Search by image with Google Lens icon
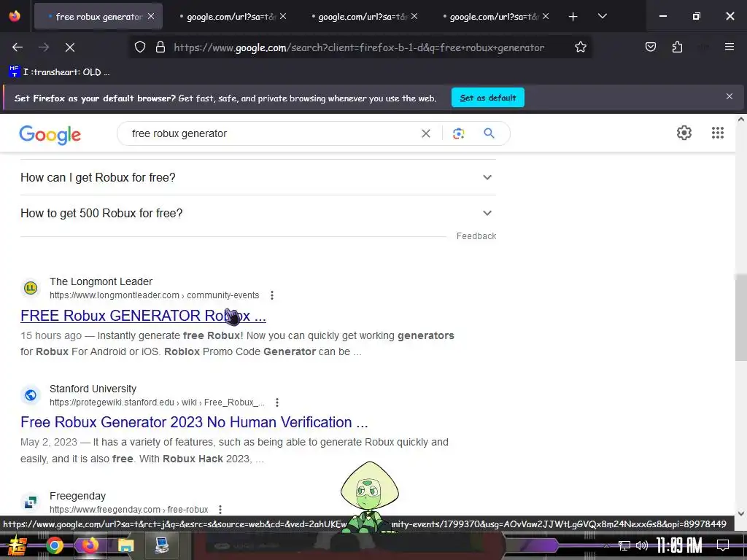 [458, 134]
